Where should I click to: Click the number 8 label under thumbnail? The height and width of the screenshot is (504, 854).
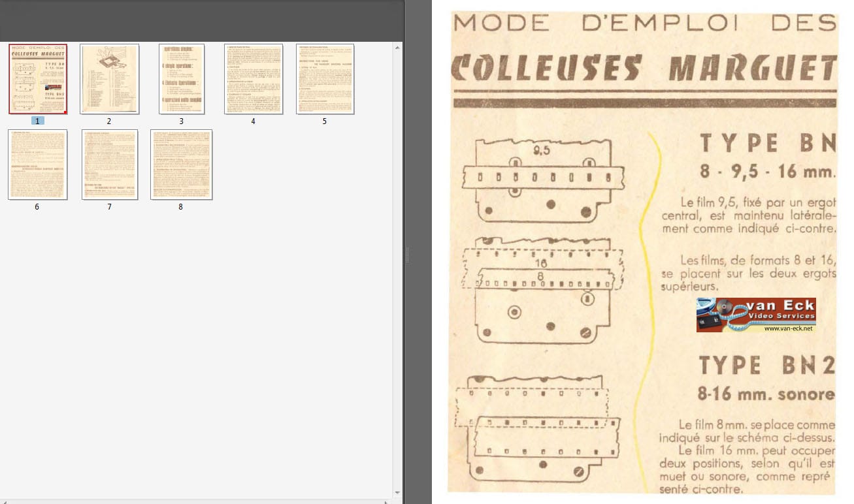[x=181, y=207]
